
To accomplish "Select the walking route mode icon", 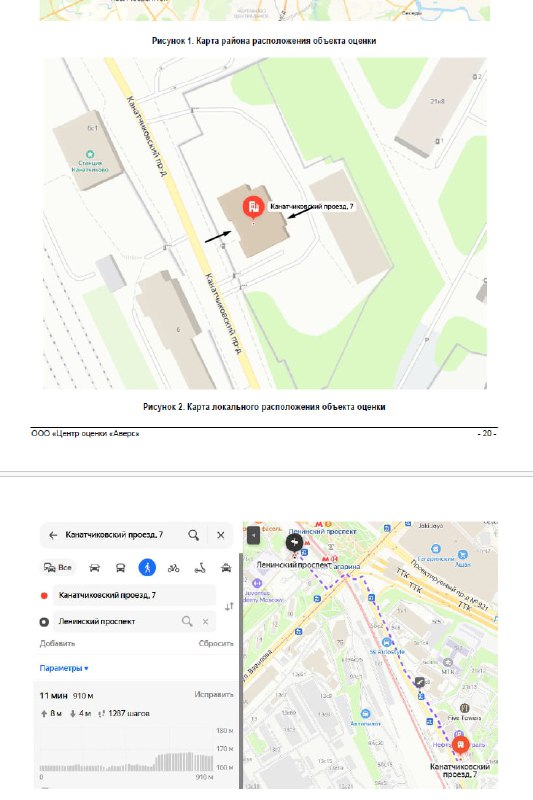I will point(147,567).
